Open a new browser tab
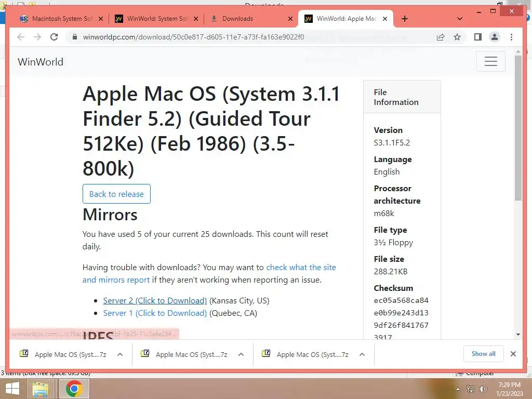 404,19
